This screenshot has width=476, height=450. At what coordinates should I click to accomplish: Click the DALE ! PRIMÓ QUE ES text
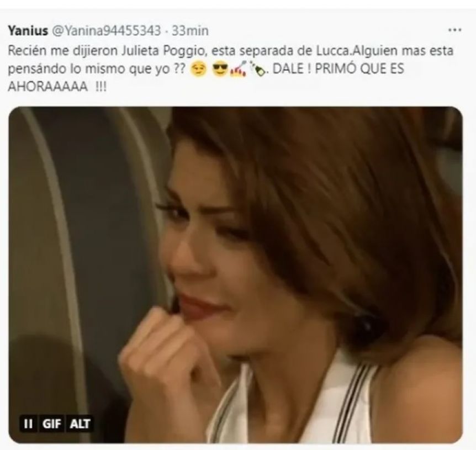click(338, 69)
